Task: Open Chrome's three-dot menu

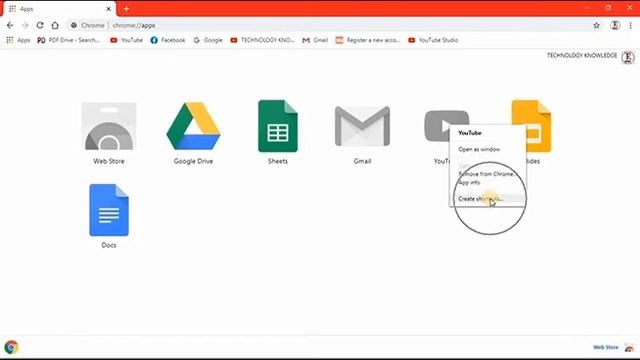Action: point(631,25)
